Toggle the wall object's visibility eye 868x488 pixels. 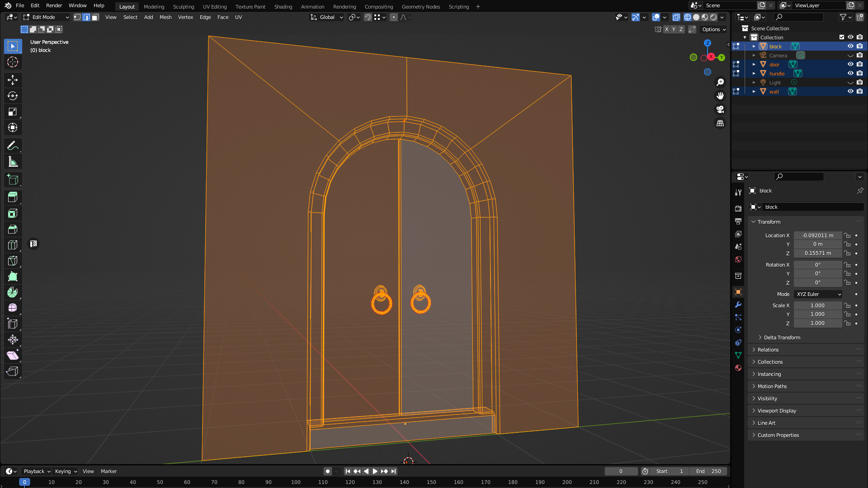(x=850, y=91)
